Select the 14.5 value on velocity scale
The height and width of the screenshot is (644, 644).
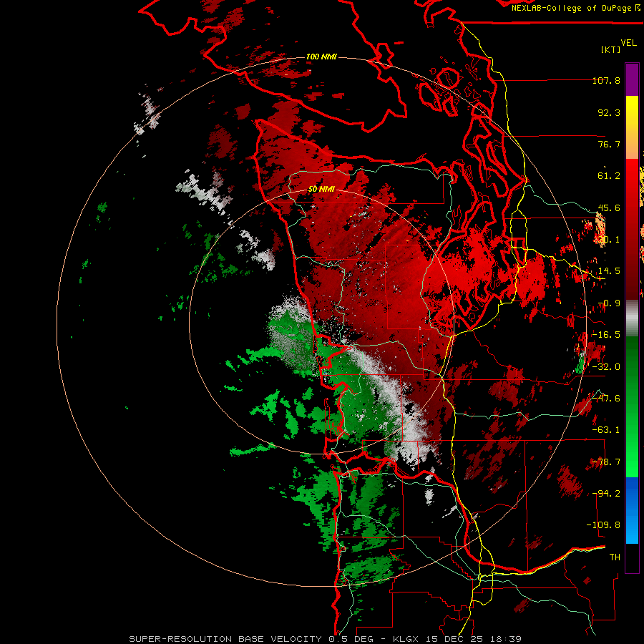(x=609, y=271)
